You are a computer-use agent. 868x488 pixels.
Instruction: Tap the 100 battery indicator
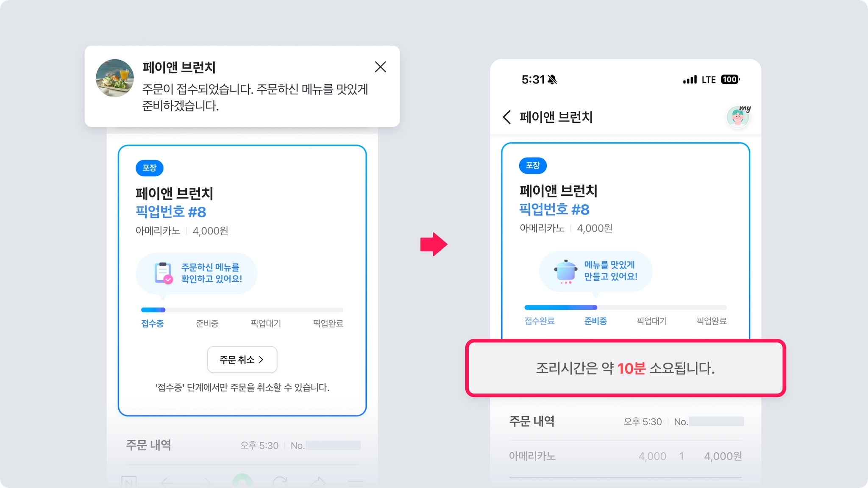click(730, 80)
